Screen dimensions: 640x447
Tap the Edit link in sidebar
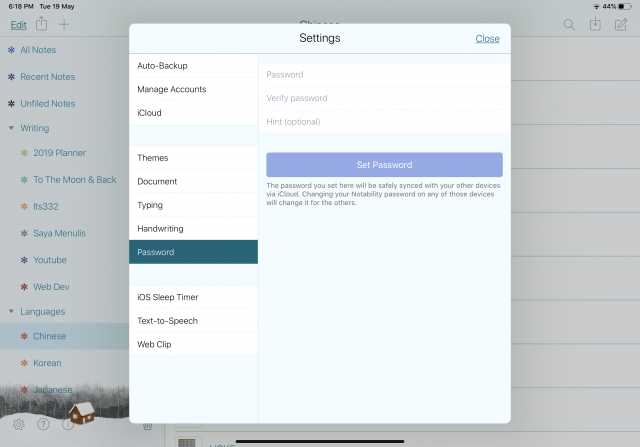pos(18,25)
